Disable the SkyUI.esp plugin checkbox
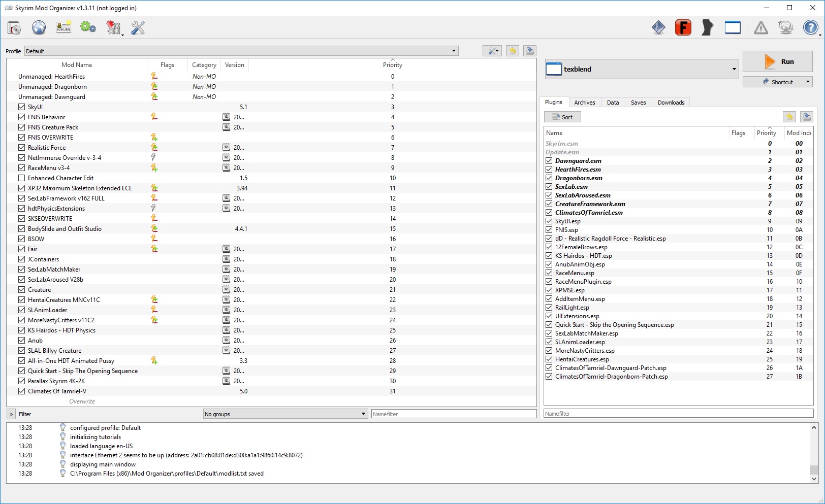 [549, 221]
